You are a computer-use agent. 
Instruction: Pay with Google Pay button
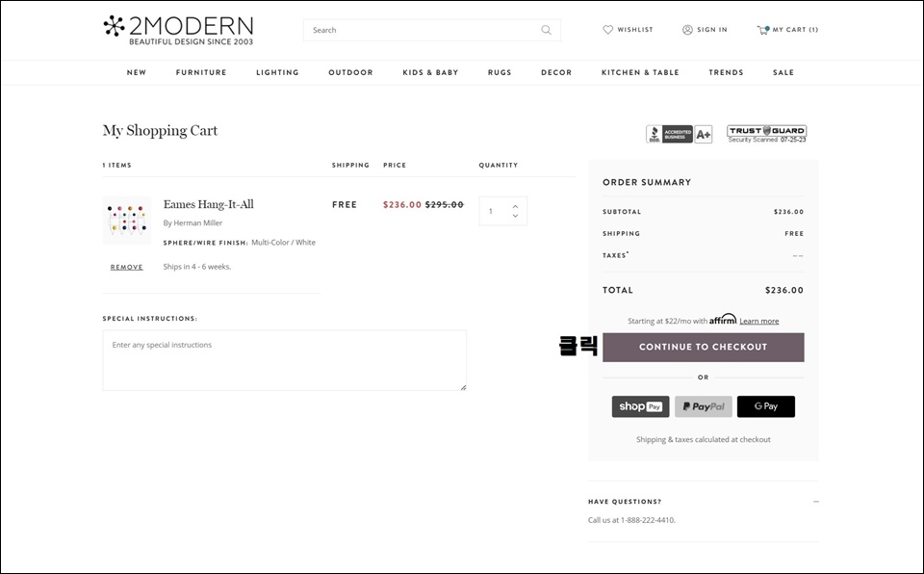766,406
